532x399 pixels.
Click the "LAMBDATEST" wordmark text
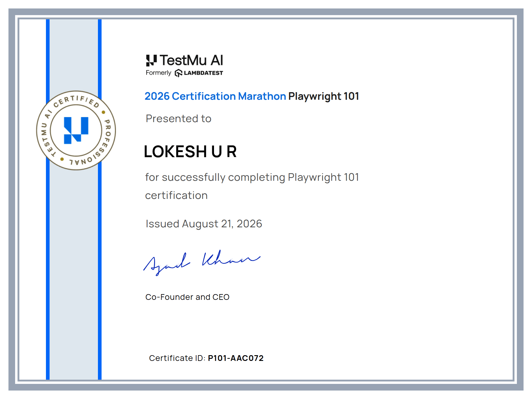[x=203, y=73]
